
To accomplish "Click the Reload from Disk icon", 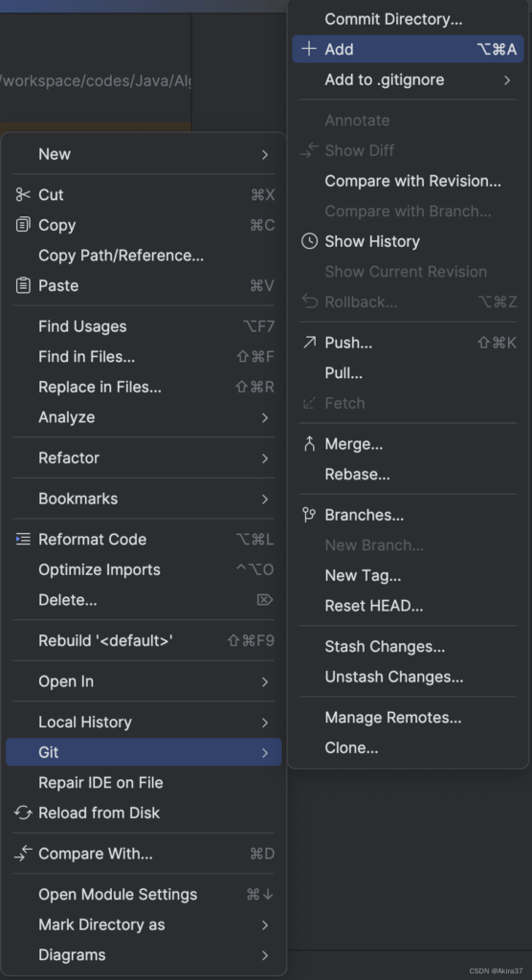I will point(23,813).
